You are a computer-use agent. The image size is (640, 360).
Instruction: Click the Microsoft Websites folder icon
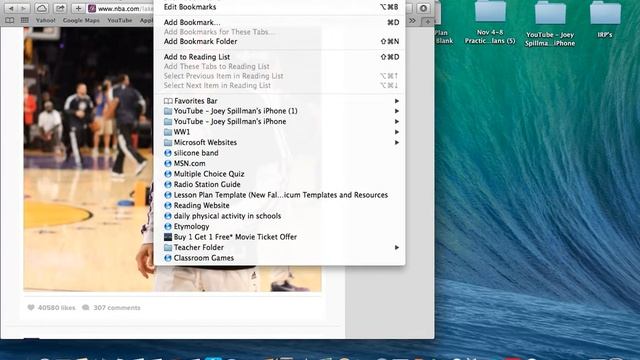click(168, 142)
